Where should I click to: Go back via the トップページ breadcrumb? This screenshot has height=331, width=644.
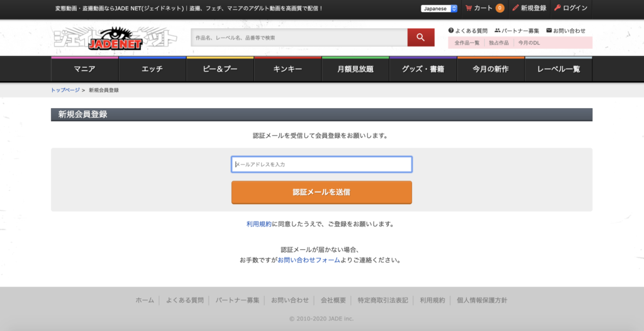(65, 90)
